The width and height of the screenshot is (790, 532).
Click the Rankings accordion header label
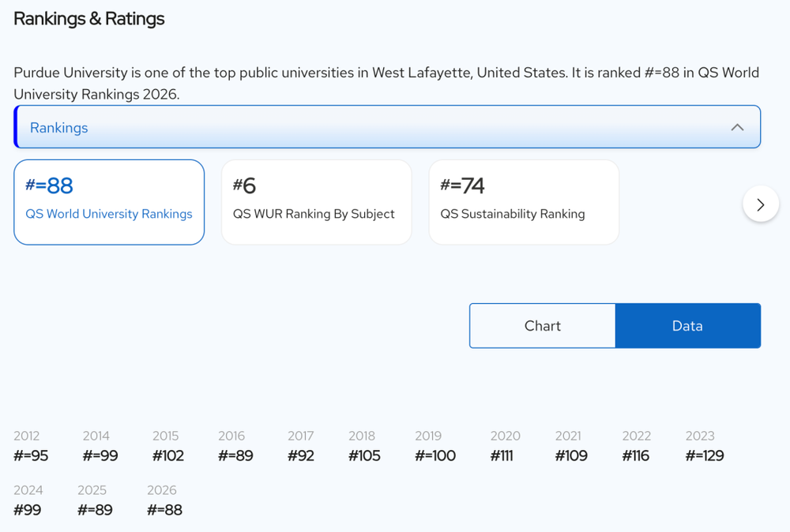click(59, 127)
